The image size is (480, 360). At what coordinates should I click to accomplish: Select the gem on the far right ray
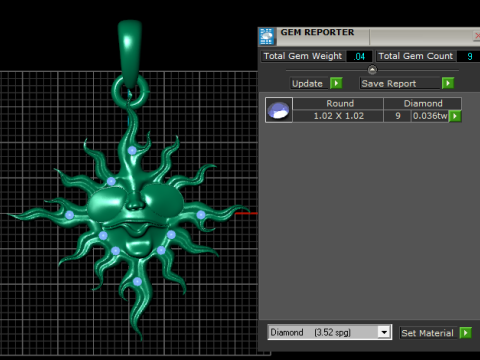201,215
